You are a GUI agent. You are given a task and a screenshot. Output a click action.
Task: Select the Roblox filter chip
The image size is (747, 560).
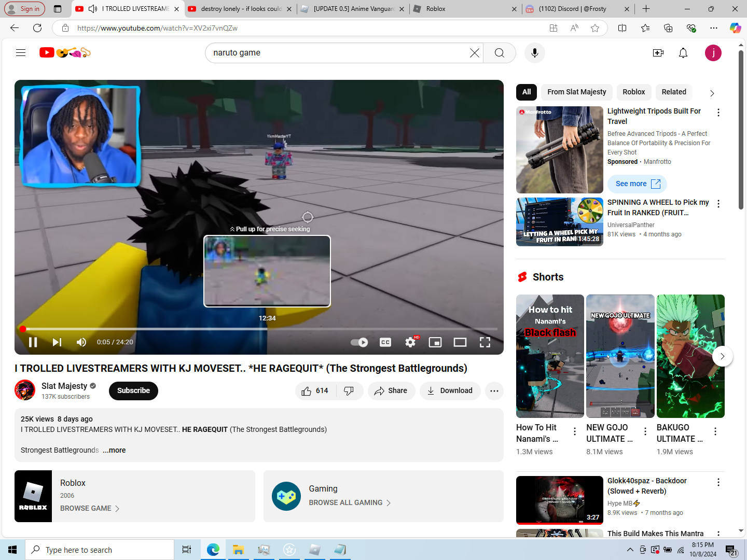[634, 92]
